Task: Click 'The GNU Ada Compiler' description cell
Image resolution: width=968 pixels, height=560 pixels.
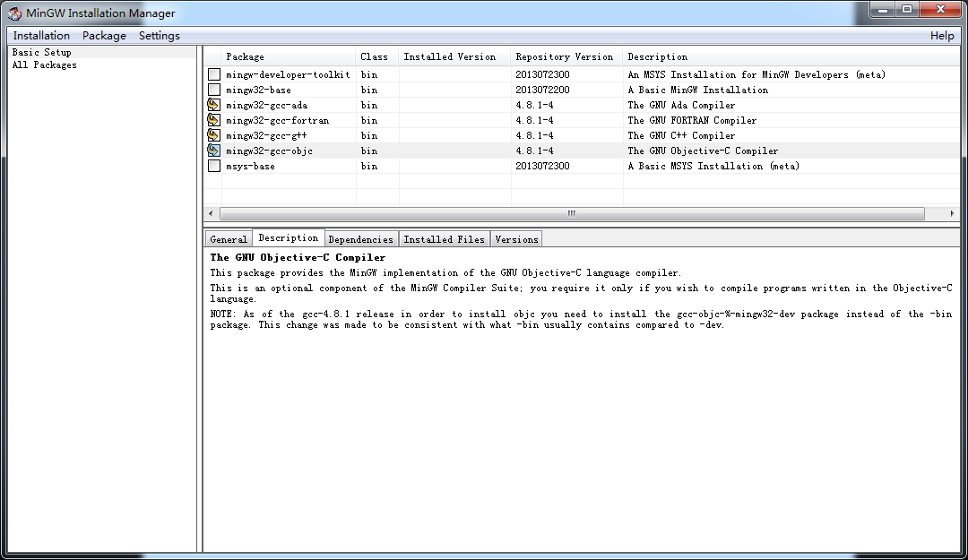Action: point(681,106)
